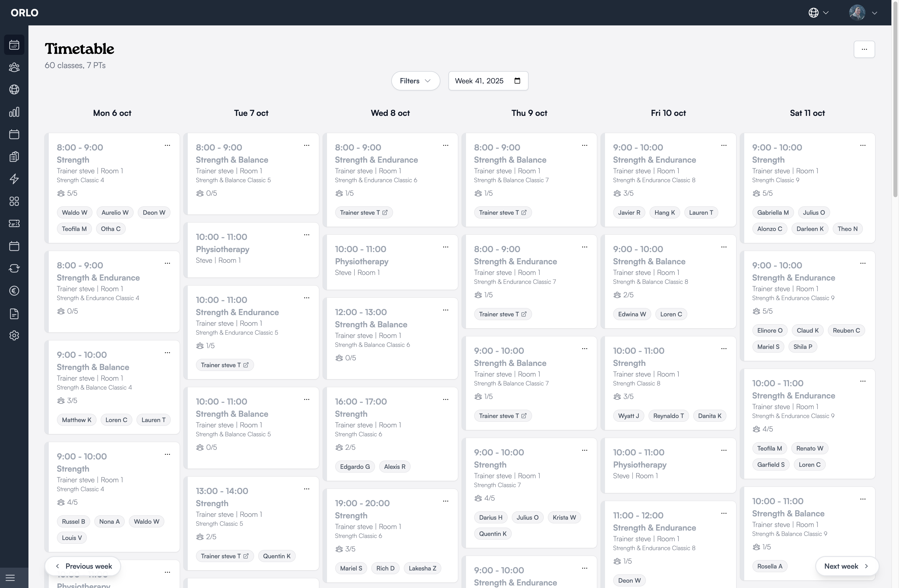Click the bar chart statistics sidebar icon
Image resolution: width=899 pixels, height=588 pixels.
coord(14,112)
